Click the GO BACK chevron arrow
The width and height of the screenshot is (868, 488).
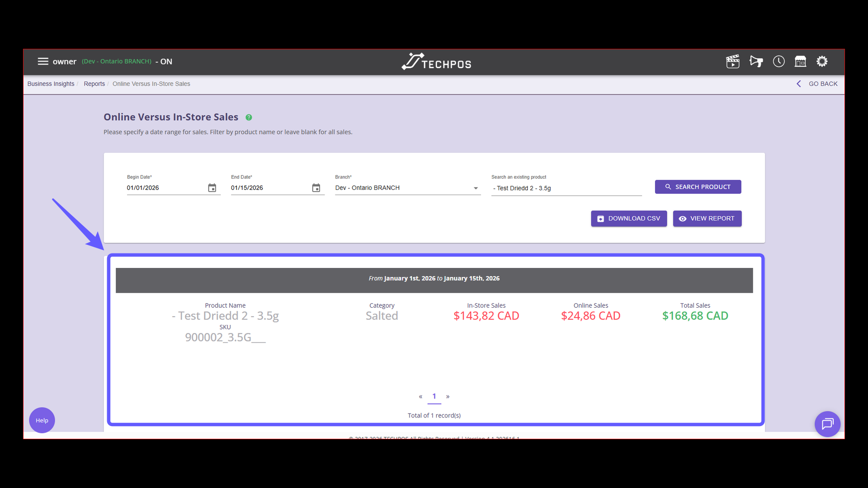[798, 84]
